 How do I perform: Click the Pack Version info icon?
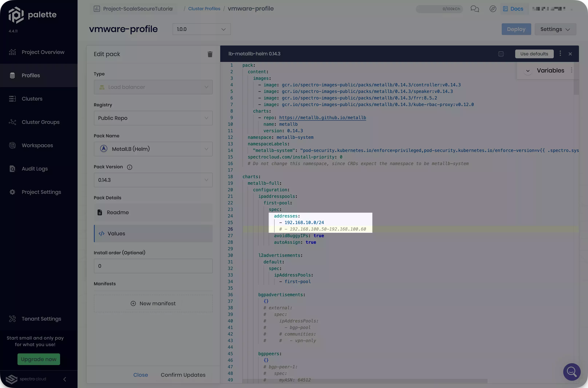[130, 167]
